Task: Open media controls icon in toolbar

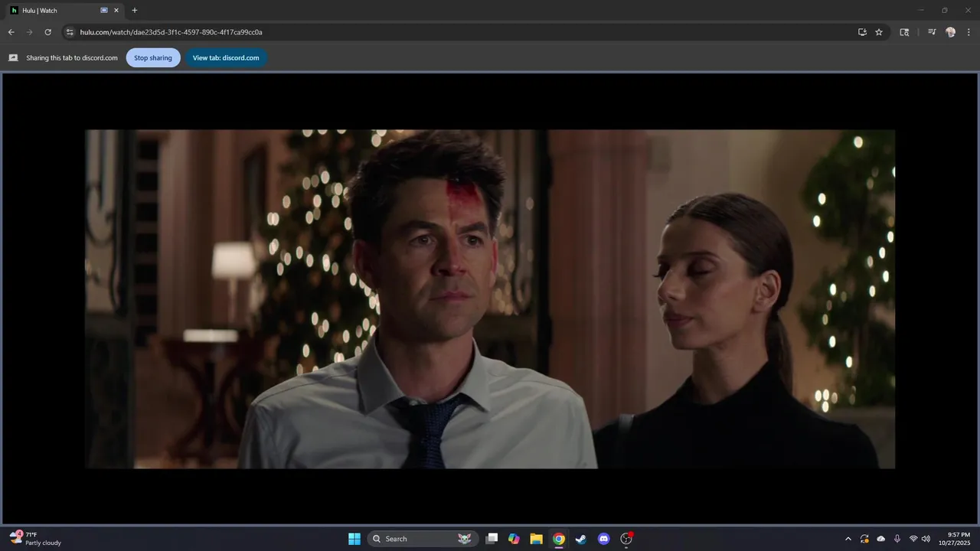Action: click(x=932, y=32)
